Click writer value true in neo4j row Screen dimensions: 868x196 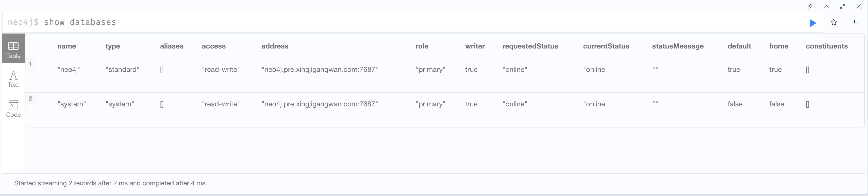(471, 70)
